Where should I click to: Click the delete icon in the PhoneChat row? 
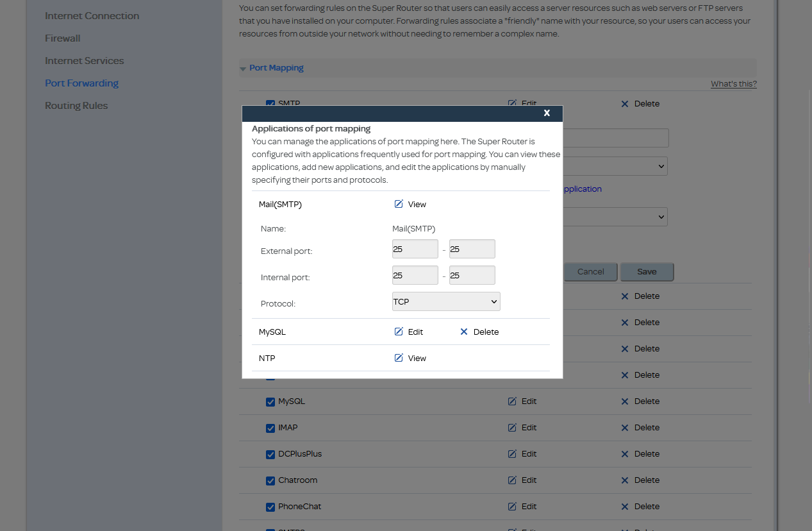point(625,507)
